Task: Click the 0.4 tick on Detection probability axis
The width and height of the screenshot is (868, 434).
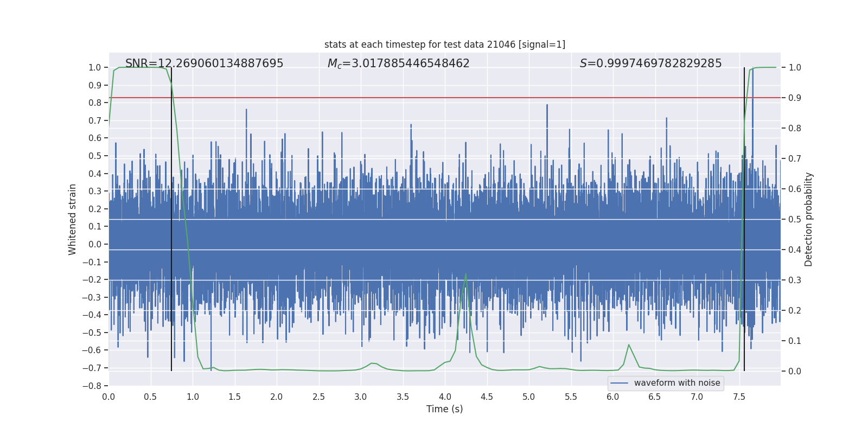Action: [x=795, y=250]
